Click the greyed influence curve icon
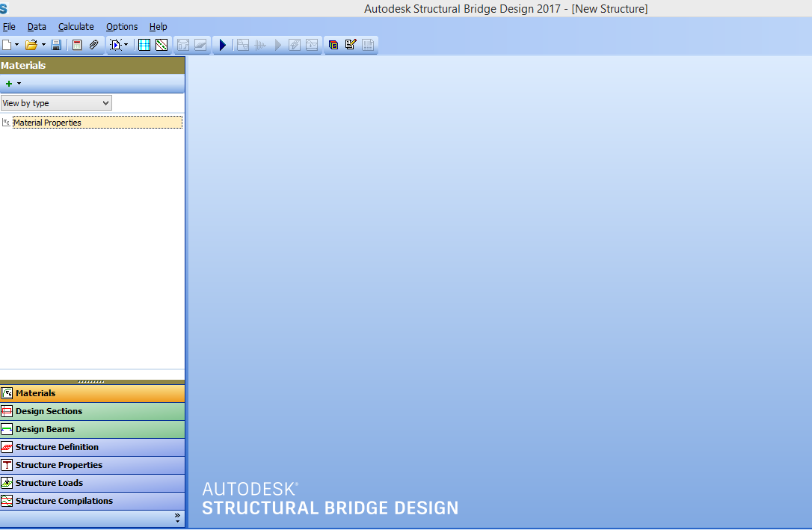Image resolution: width=812 pixels, height=530 pixels. 243,45
